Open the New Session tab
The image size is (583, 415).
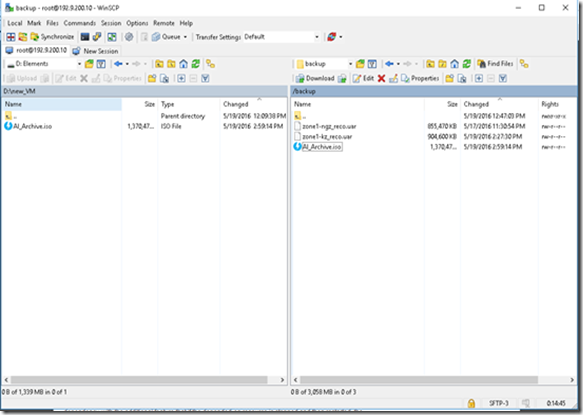(x=96, y=51)
